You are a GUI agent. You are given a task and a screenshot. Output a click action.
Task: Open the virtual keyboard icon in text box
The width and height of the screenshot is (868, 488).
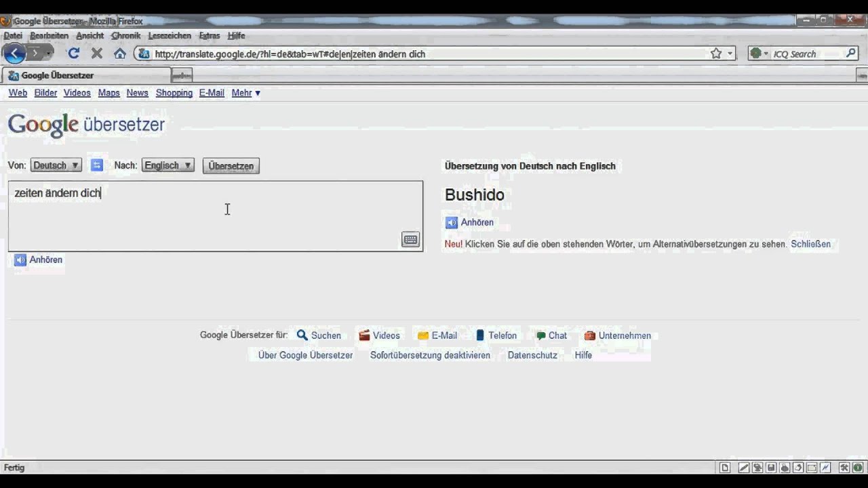[410, 239]
